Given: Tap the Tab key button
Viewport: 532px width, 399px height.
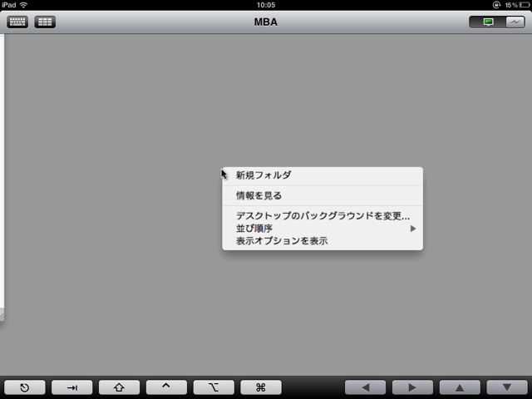Looking at the screenshot, I should click(72, 387).
